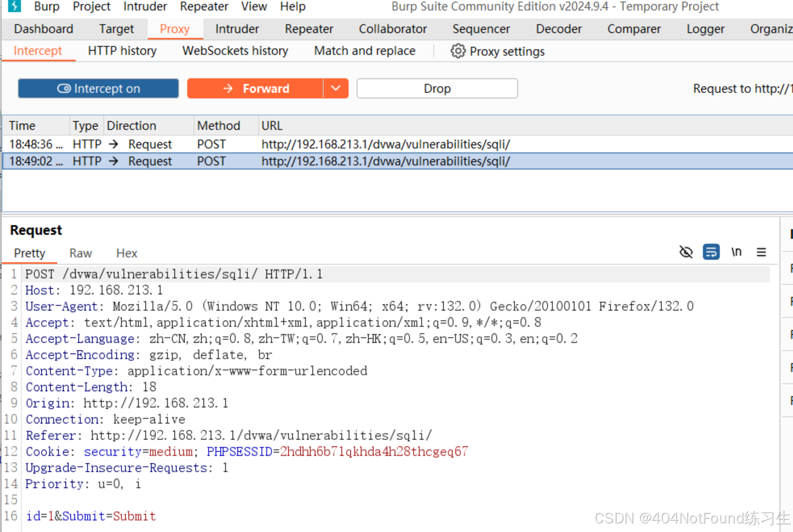Open the HTTP history sub-tab
The width and height of the screenshot is (793, 532).
122,51
